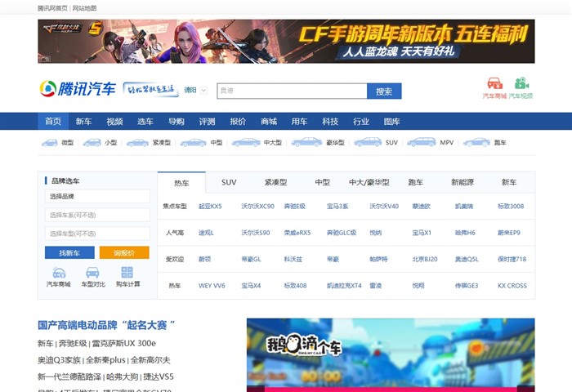Open headline 国产高端电动品牌"起名大赛"
Screen dimensions: 572x392
(x=106, y=325)
